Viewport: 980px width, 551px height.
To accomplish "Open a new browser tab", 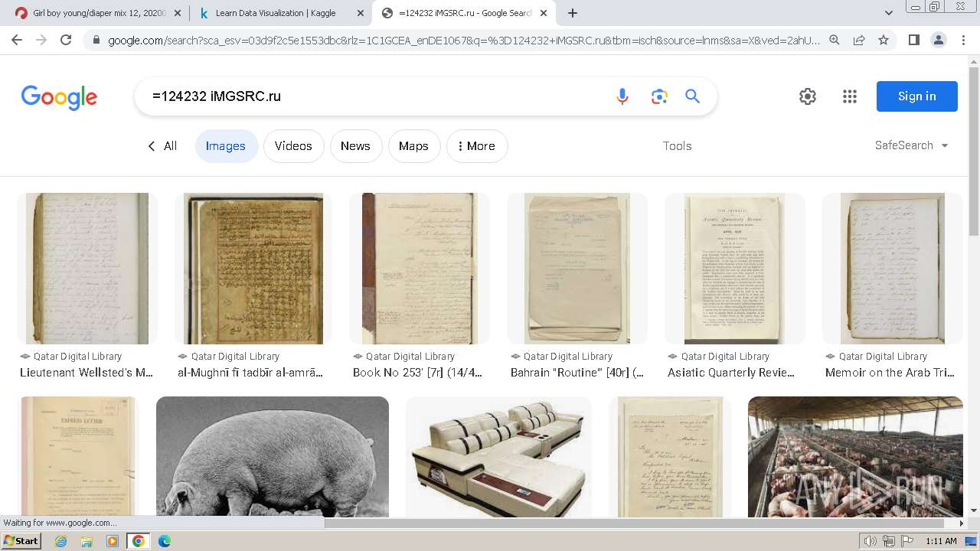I will pyautogui.click(x=573, y=13).
